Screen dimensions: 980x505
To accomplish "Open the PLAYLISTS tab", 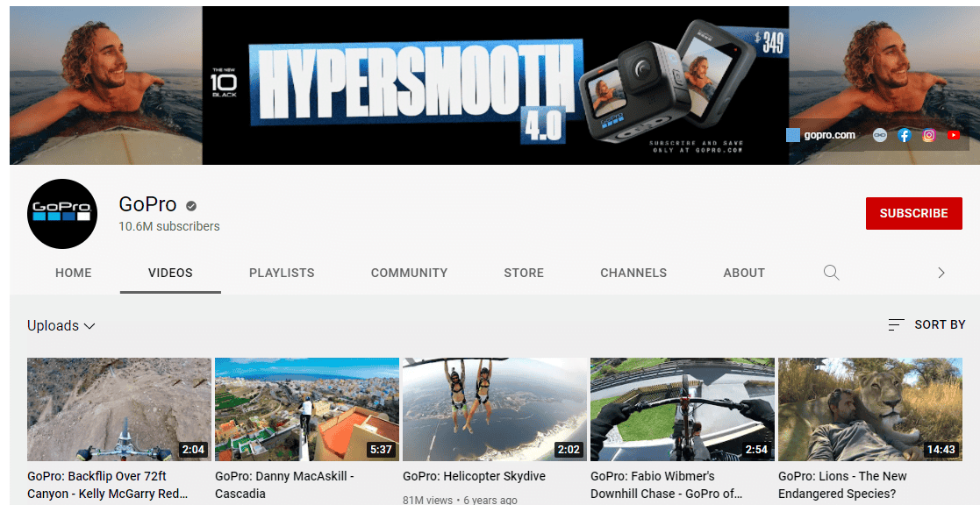I will point(282,273).
